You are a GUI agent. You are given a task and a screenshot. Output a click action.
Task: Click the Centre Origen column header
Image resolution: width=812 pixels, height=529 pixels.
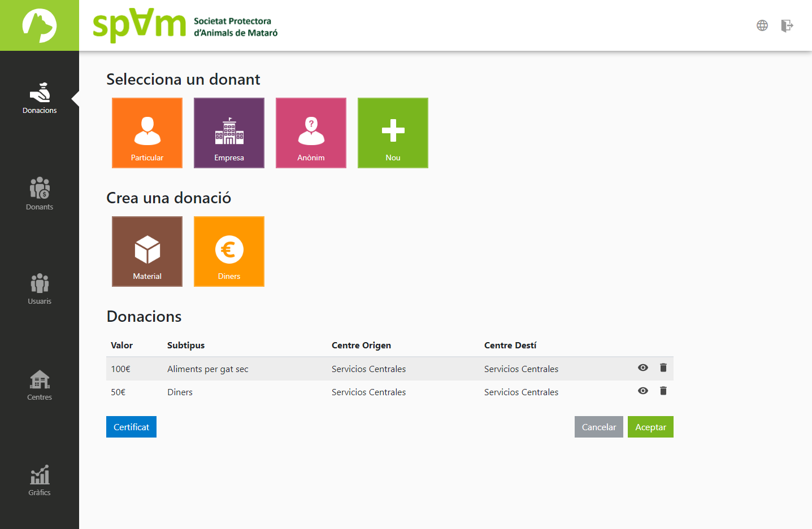361,345
